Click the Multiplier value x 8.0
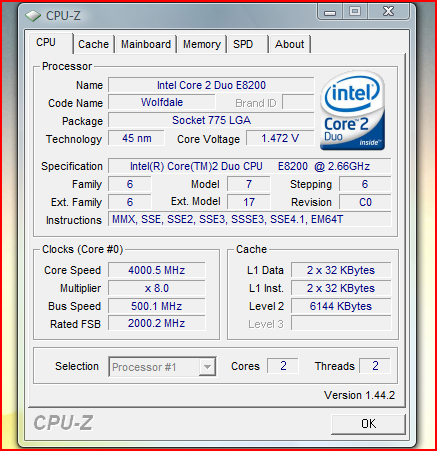Image resolution: width=437 pixels, height=451 pixels. (x=157, y=288)
